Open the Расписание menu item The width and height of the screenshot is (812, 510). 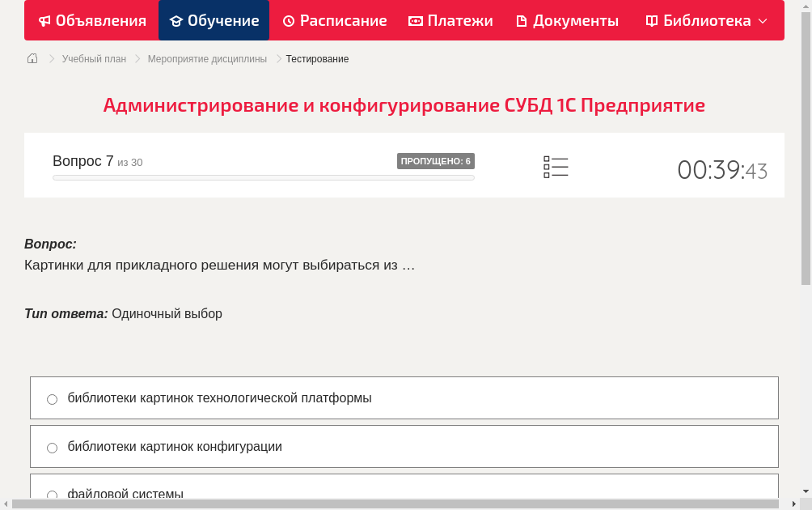[x=334, y=20]
